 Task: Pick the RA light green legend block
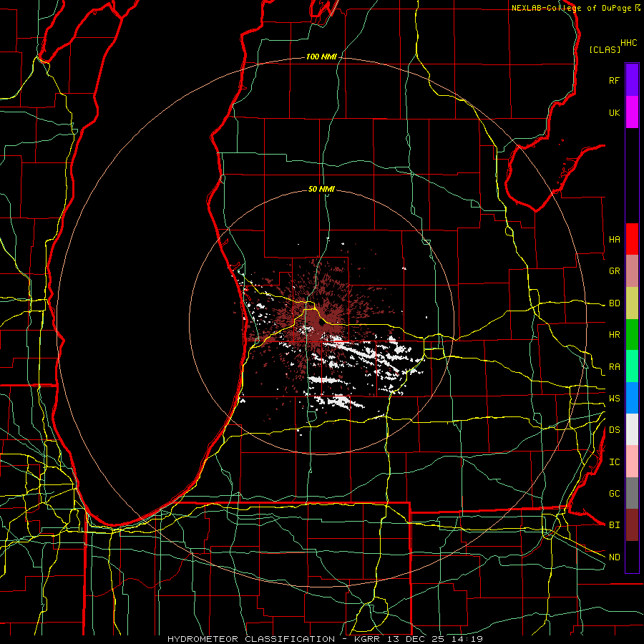click(x=632, y=366)
